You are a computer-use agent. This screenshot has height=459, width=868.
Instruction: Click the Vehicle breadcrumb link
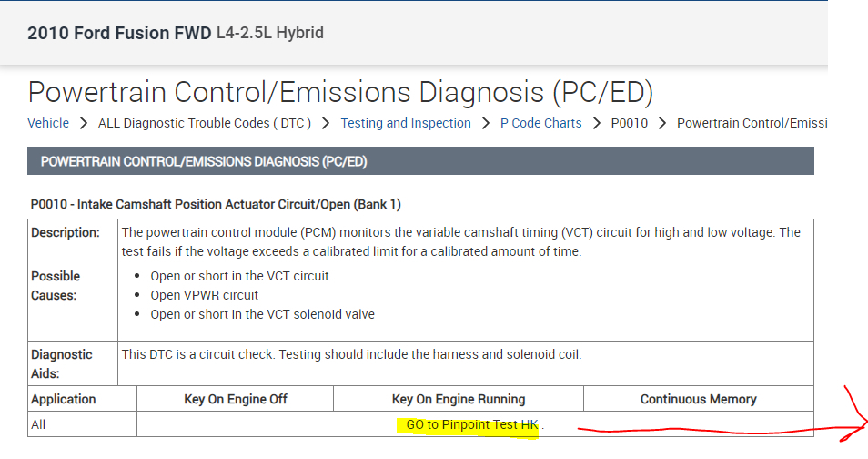tap(48, 123)
